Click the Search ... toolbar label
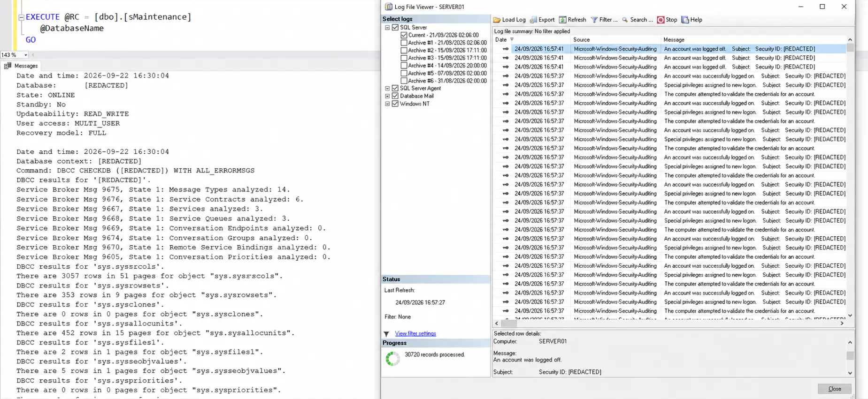 pos(641,20)
